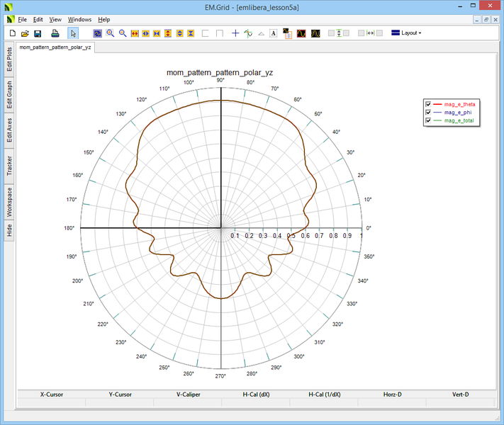The height and width of the screenshot is (425, 504).
Task: Click the Hide side button
Action: [9, 229]
